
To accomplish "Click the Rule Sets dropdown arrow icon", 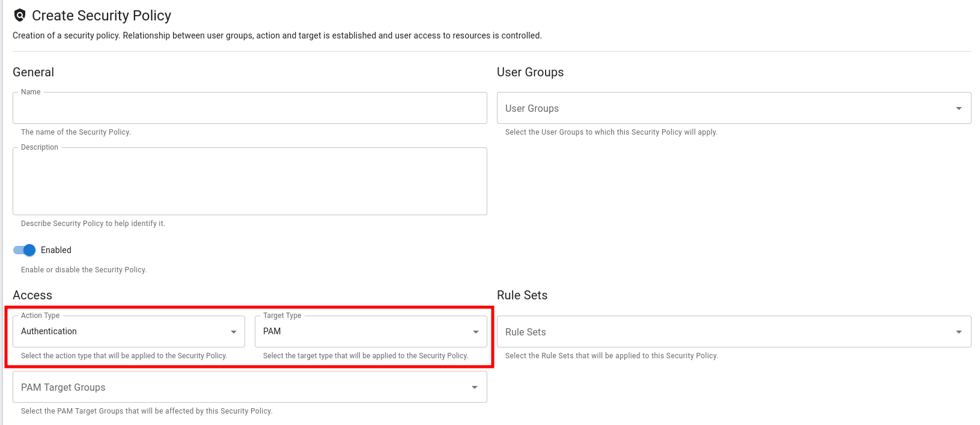I will pos(958,332).
